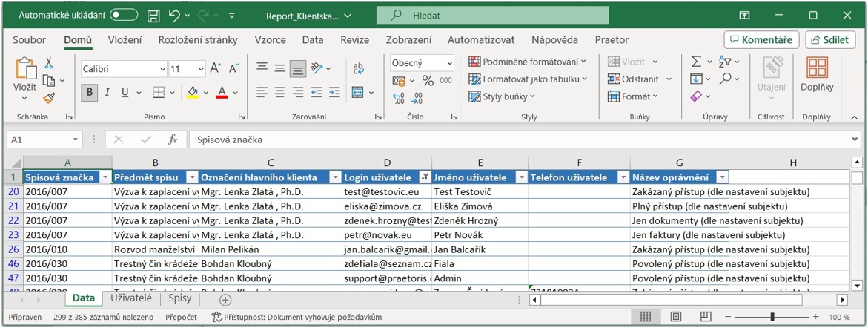Click the Insert Function fx icon

[x=172, y=140]
